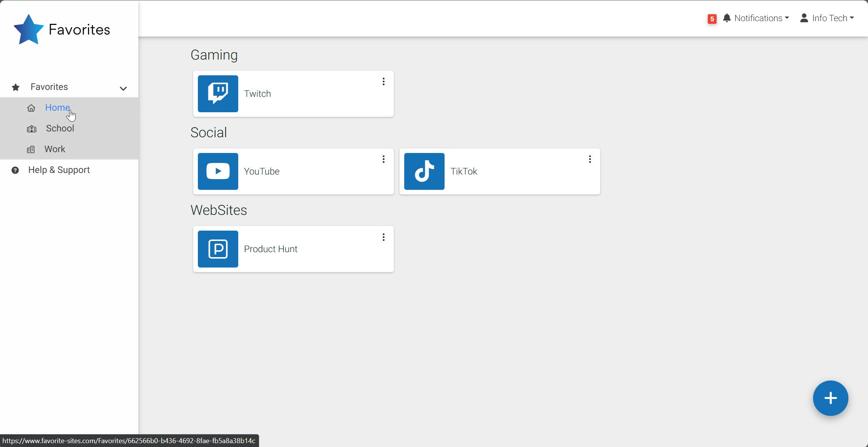Viewport: 868px width, 447px height.
Task: Expand the Notifications dropdown
Action: click(x=756, y=18)
